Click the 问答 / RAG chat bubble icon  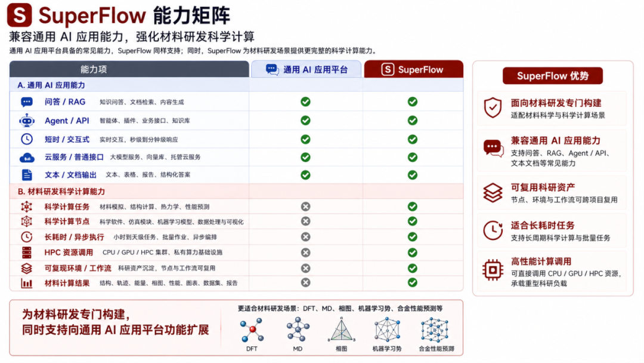pos(27,101)
